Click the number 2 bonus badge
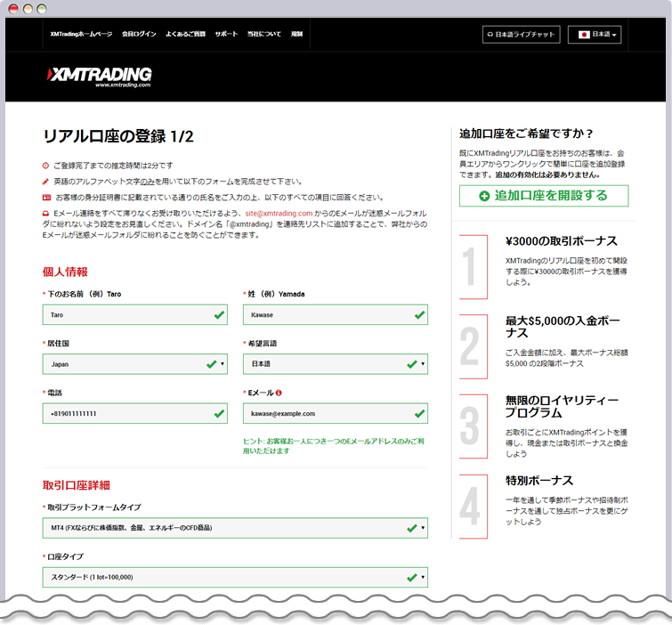 (x=474, y=347)
